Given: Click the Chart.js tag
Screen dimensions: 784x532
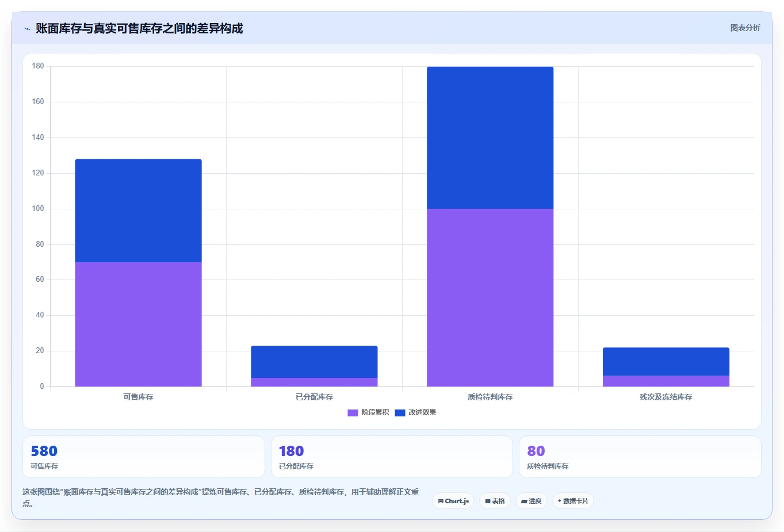Looking at the screenshot, I should pos(453,501).
